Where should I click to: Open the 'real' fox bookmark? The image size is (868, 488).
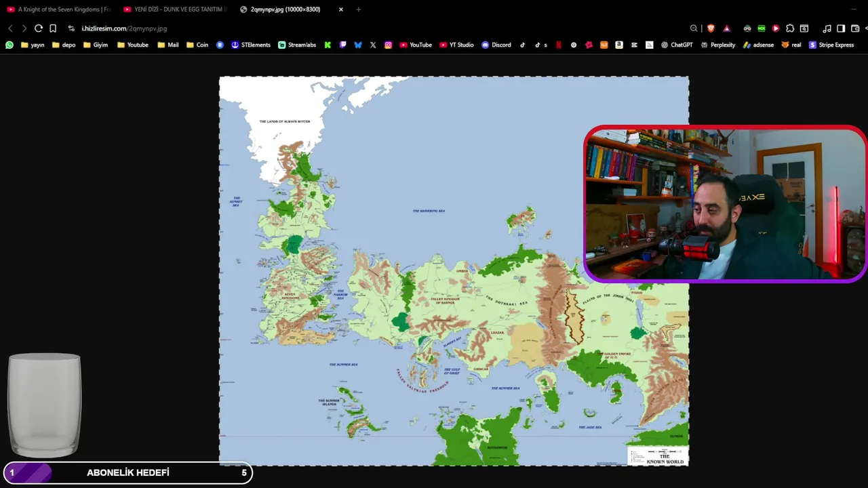[791, 45]
